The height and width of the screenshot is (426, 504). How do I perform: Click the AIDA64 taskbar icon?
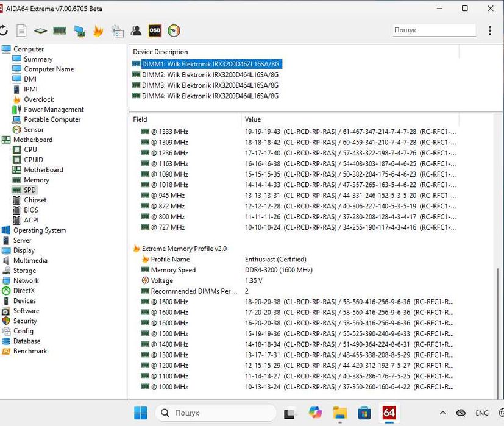[x=389, y=413]
